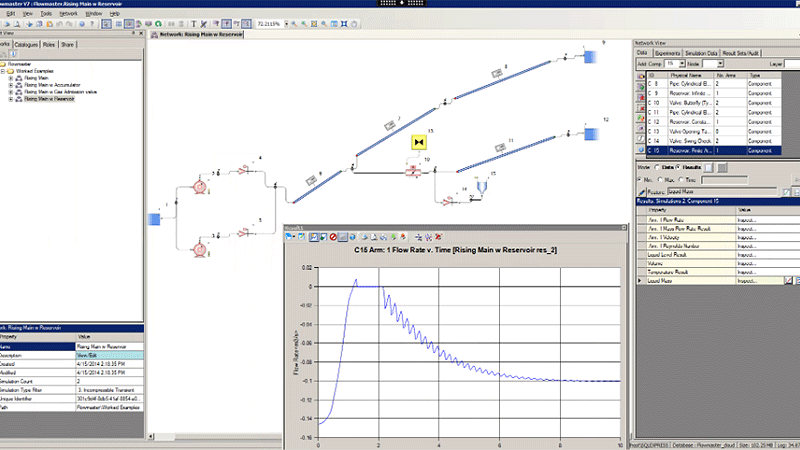Open the Add Comp dropdown
800x450 pixels.
[682, 64]
